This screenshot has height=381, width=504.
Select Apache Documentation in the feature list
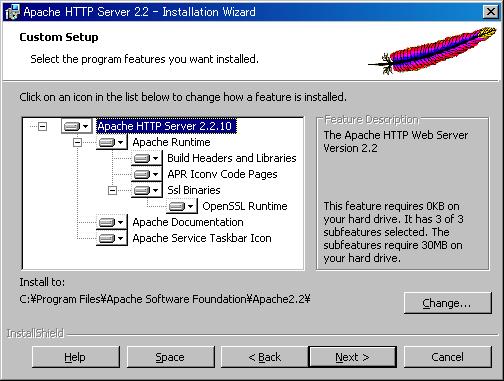coord(188,222)
